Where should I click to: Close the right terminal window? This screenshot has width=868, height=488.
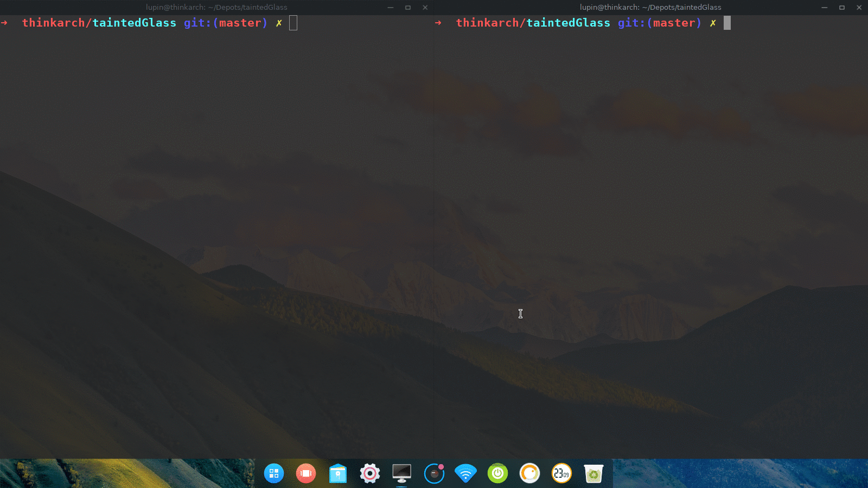[859, 8]
